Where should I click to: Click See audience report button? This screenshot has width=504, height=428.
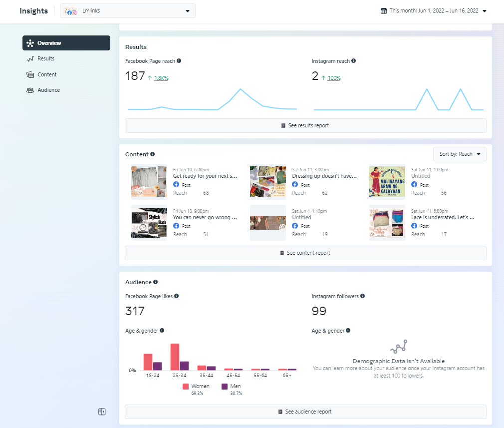305,412
